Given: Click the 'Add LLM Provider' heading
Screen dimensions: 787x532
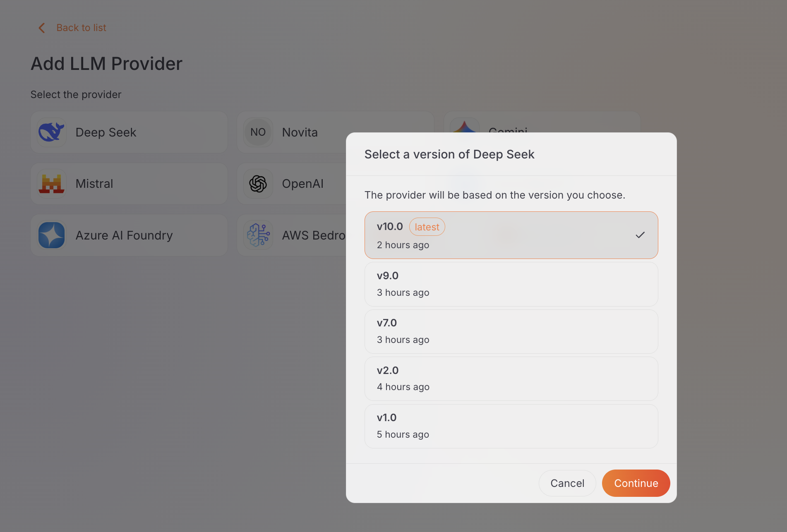Looking at the screenshot, I should pyautogui.click(x=106, y=64).
